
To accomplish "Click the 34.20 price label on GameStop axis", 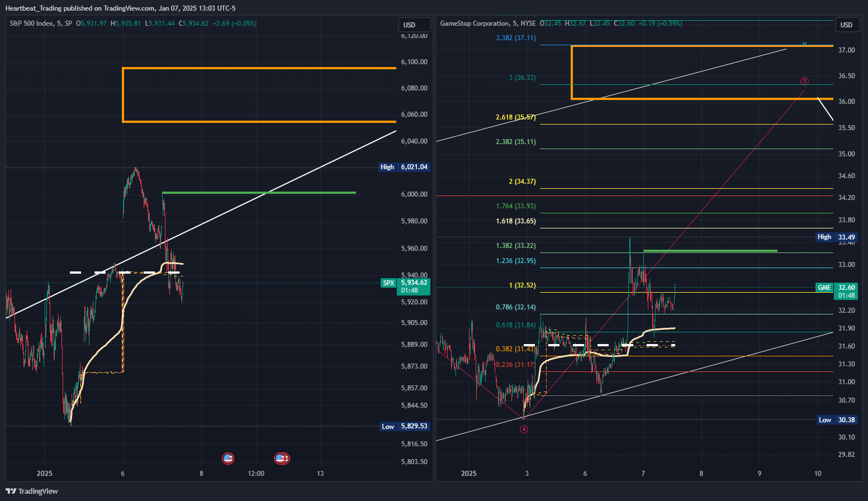I will pyautogui.click(x=847, y=198).
